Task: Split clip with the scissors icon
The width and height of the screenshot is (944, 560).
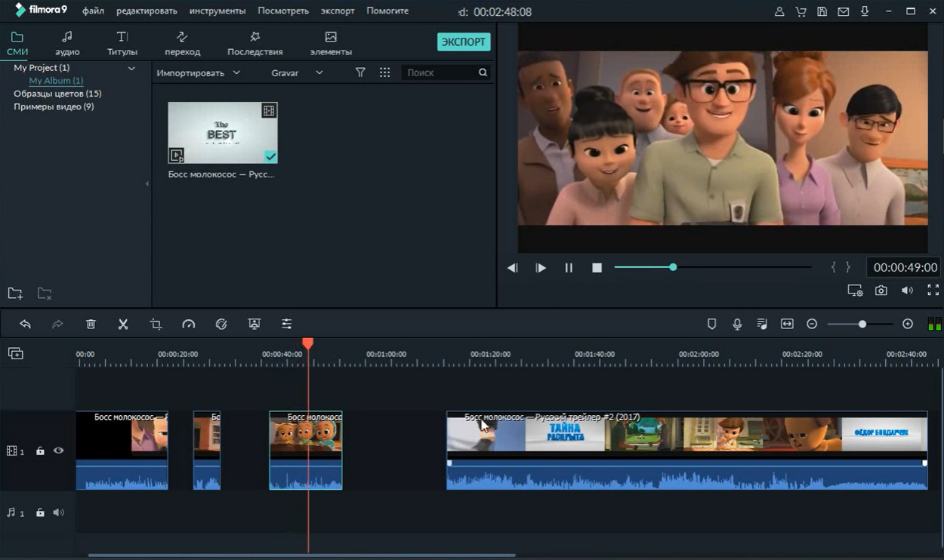Action: (x=123, y=324)
